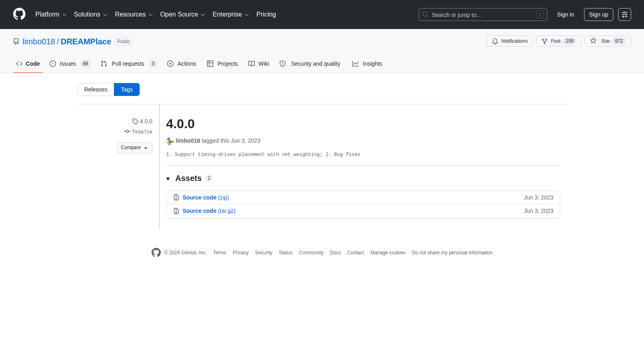
Task: Open commit feda7ce
Action: 138,132
